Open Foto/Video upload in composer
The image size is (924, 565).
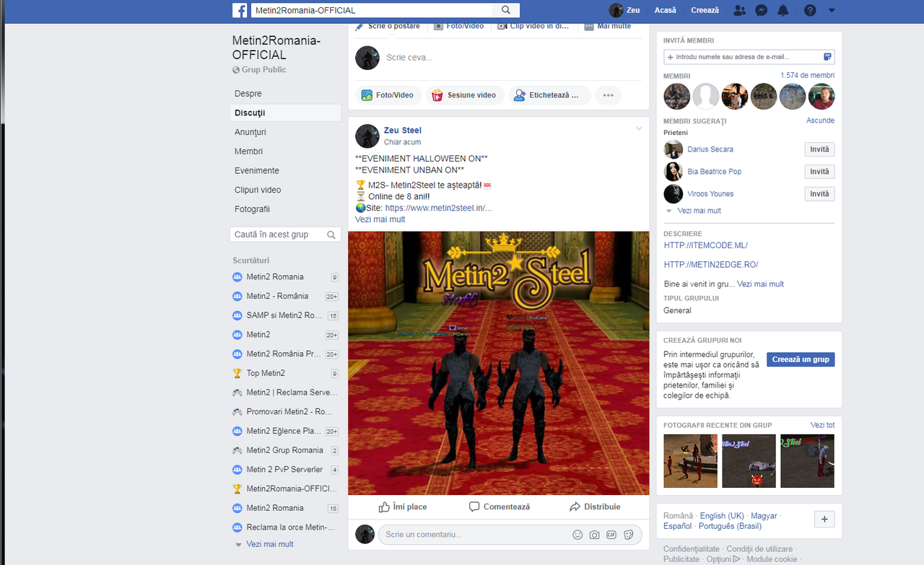coord(388,95)
